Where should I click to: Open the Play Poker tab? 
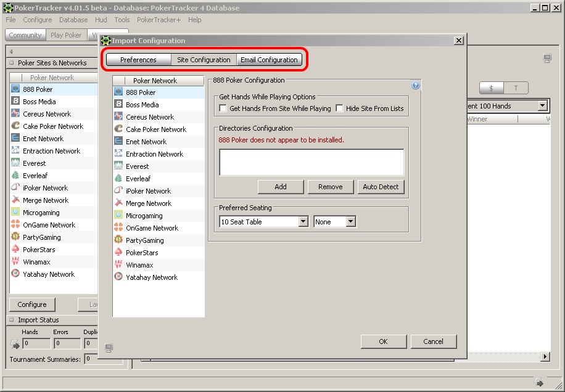point(66,35)
